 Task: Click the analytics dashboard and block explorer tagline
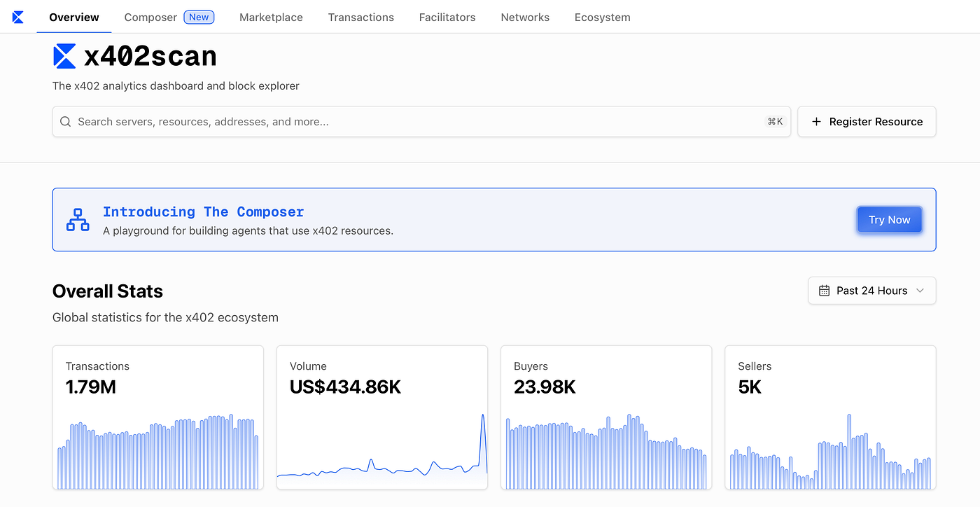[176, 86]
